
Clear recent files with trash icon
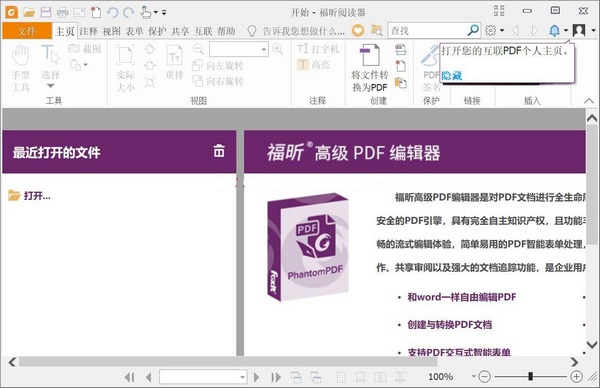[219, 151]
